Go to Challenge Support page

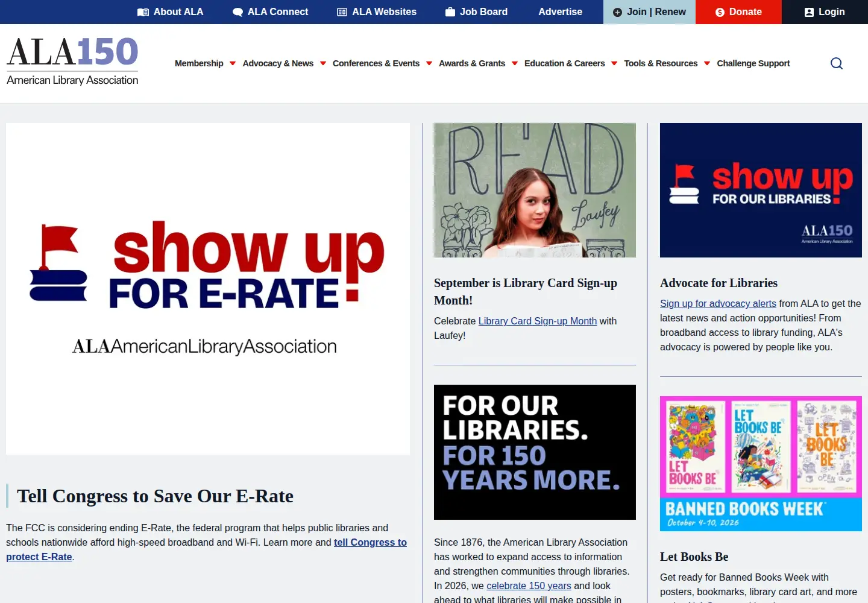click(x=753, y=63)
